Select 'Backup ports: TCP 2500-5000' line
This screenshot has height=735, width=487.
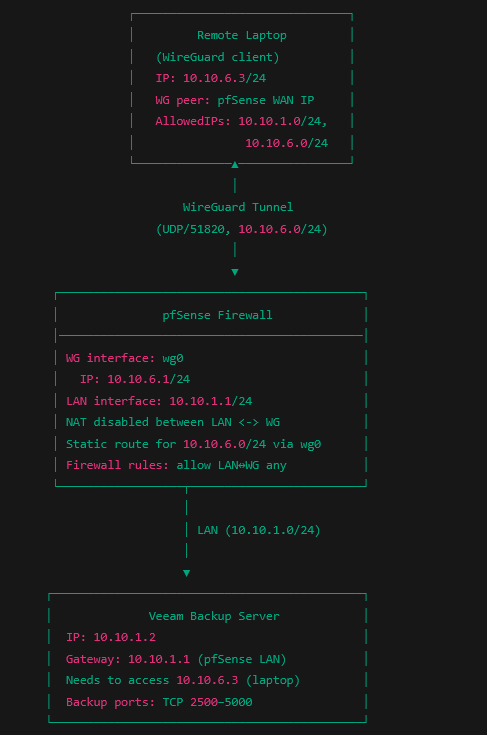[159, 702]
